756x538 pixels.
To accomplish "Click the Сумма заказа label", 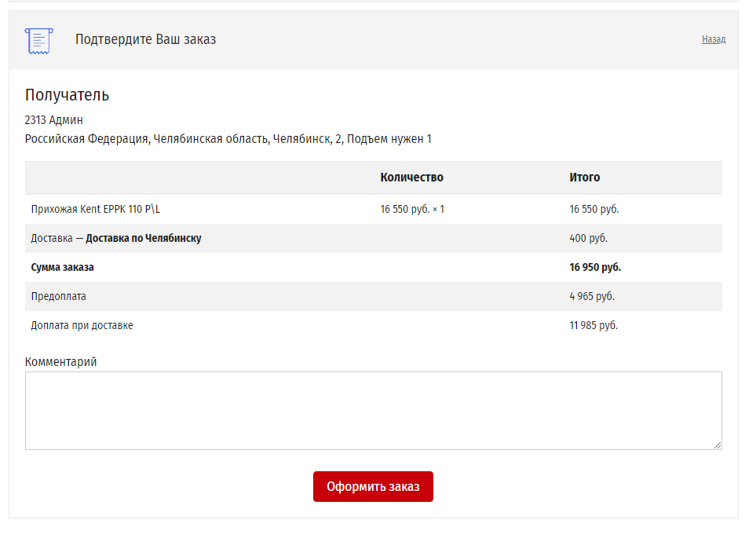I will point(62,267).
